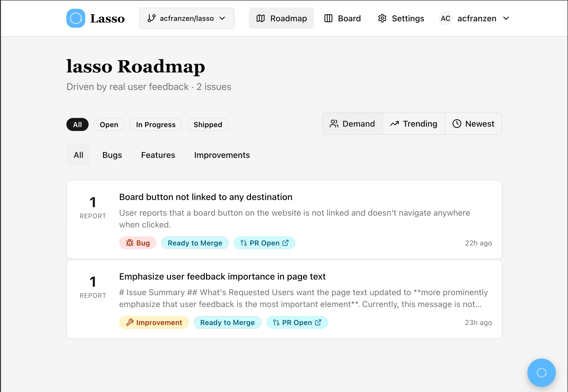Click the Improvement label on the feedback issue
The image size is (568, 392).
(x=154, y=322)
